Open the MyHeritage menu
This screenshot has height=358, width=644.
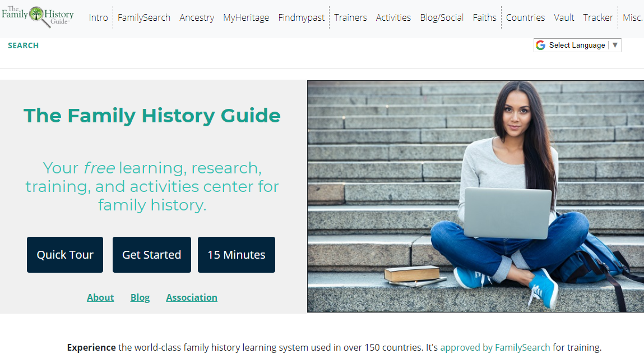[246, 17]
